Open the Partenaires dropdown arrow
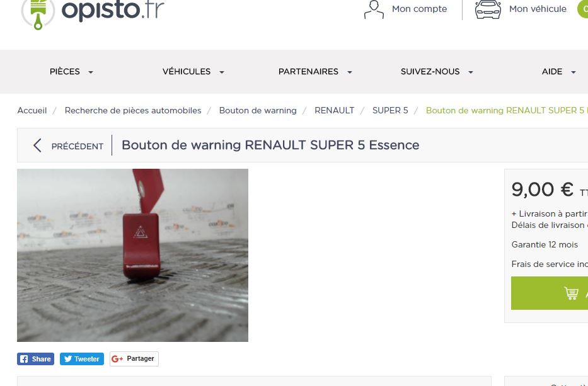The height and width of the screenshot is (386, 588). pos(350,72)
